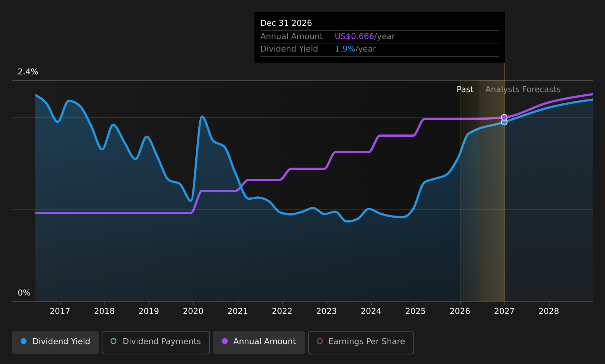Click the purple Annual Amount marker at 2027
Screen dimensions: 605x364
click(x=504, y=117)
